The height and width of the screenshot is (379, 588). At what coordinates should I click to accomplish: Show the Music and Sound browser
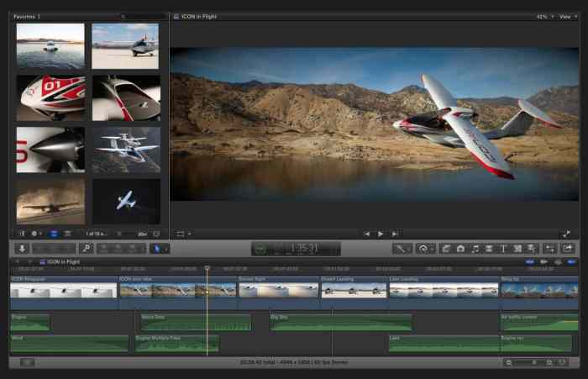(475, 249)
